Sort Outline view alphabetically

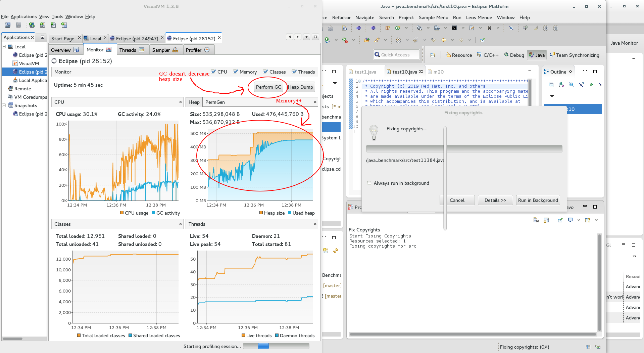(561, 85)
